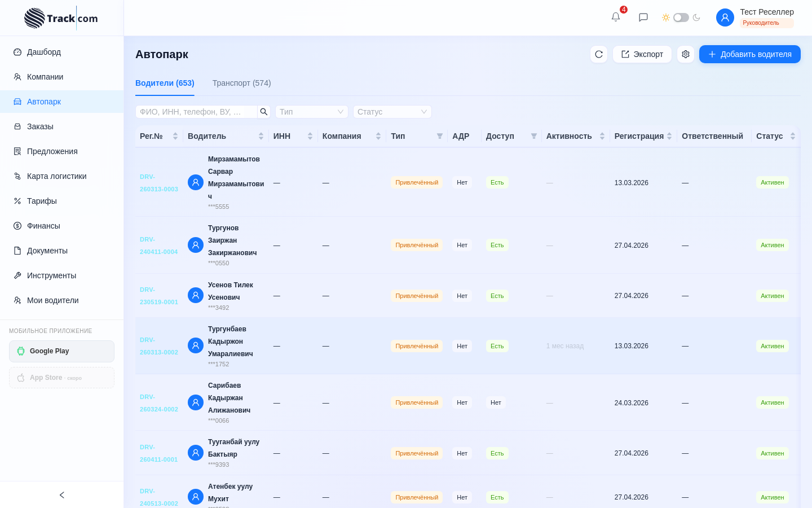Open the Google Play app link
The image size is (812, 508).
tap(61, 351)
